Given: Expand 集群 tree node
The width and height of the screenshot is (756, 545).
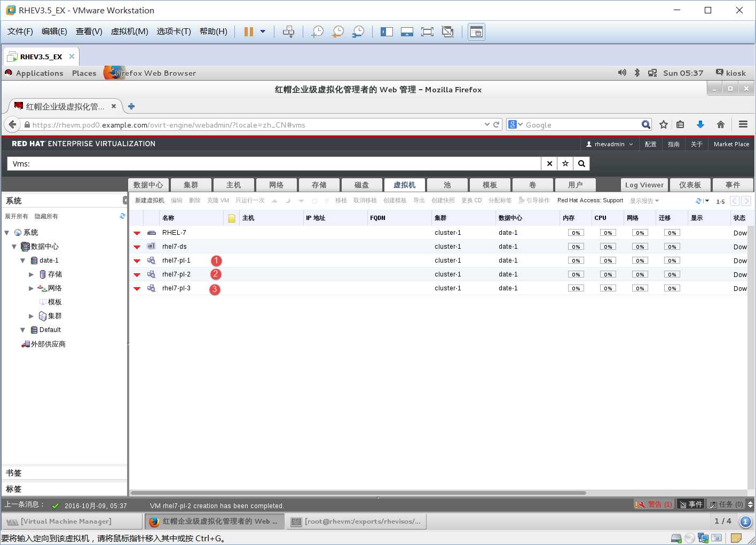Looking at the screenshot, I should pos(31,316).
